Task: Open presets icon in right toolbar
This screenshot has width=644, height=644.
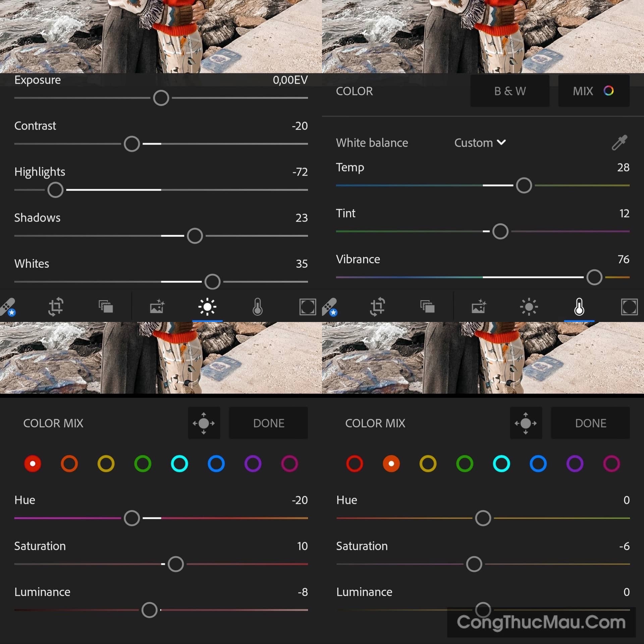Action: click(427, 307)
